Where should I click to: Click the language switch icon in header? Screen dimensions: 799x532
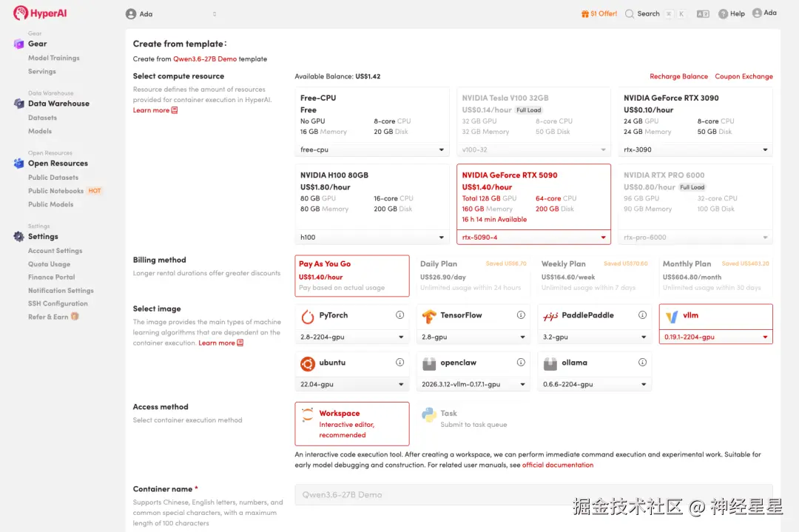[x=703, y=14]
